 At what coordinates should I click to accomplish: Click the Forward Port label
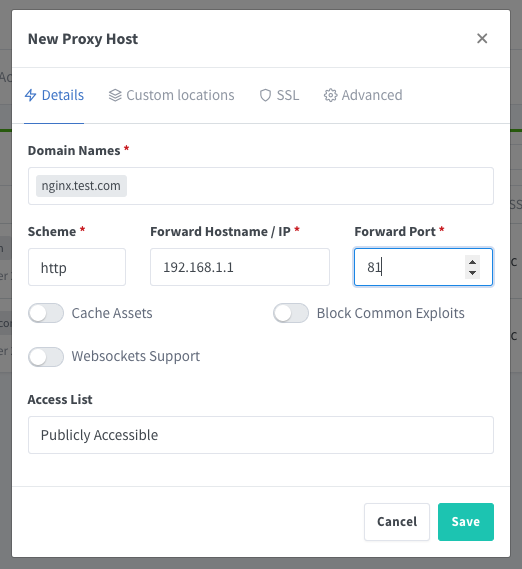pyautogui.click(x=395, y=232)
